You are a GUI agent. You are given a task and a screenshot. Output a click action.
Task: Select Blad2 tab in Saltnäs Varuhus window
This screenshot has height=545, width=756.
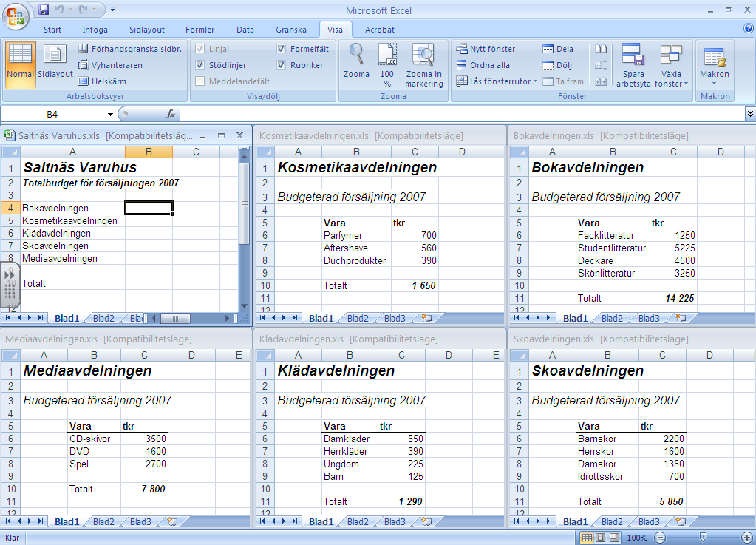click(x=103, y=318)
